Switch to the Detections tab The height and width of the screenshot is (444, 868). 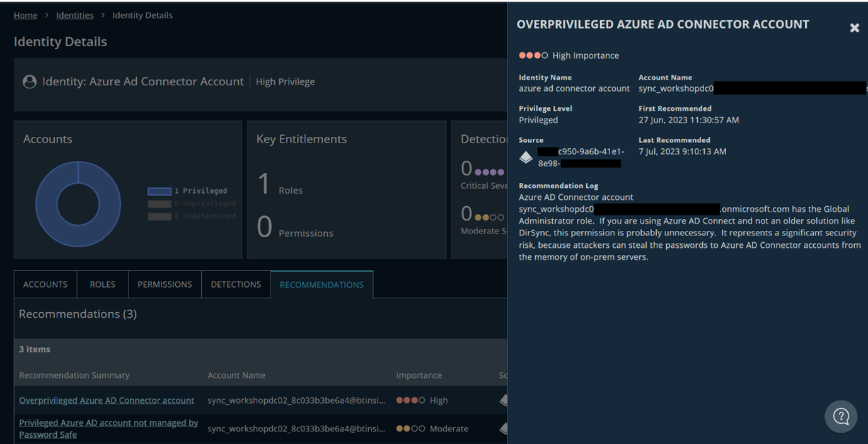[x=236, y=284]
